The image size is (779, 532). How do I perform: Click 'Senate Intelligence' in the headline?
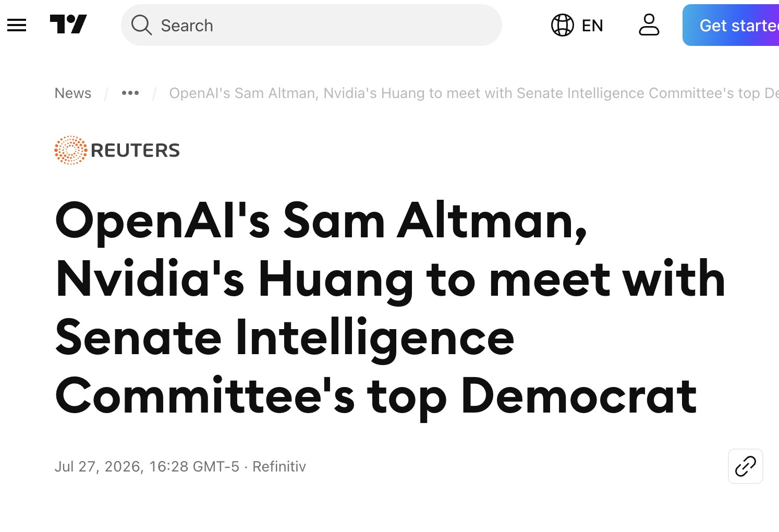click(285, 338)
